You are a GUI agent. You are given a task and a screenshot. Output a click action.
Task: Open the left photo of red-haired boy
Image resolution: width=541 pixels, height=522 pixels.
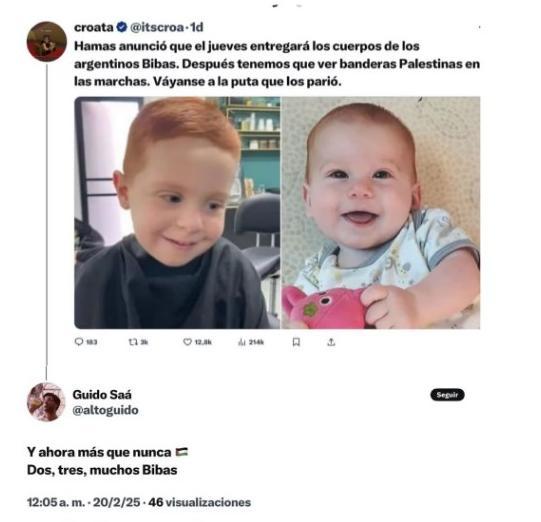pos(177,213)
